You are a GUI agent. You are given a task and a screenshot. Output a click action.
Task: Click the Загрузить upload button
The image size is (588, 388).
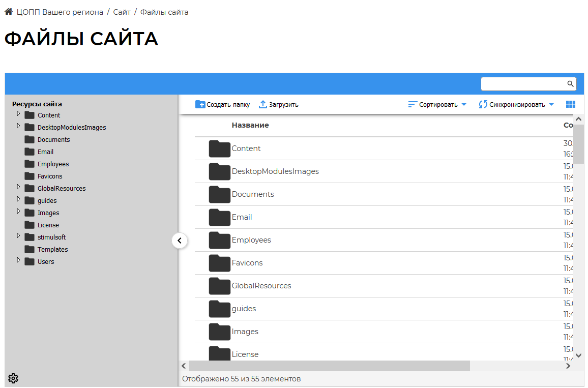(278, 105)
